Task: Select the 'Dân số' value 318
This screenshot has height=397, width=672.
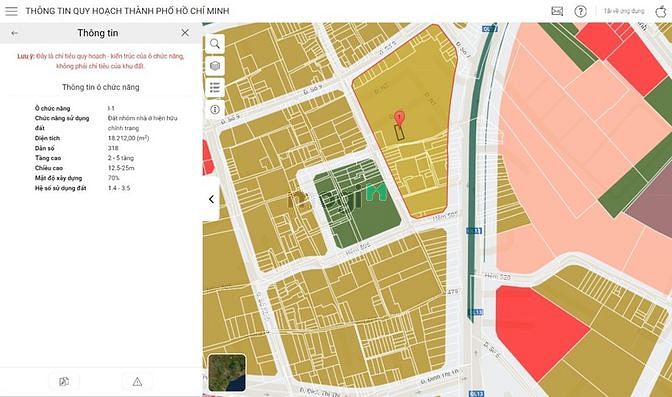Action: [113, 148]
